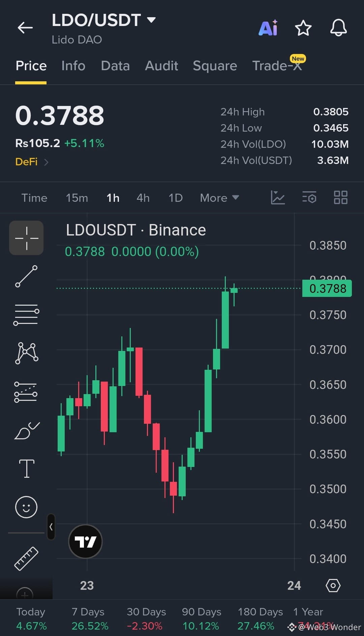Tap the 24h Low value 0.3465
This screenshot has width=364, height=636.
coord(331,128)
